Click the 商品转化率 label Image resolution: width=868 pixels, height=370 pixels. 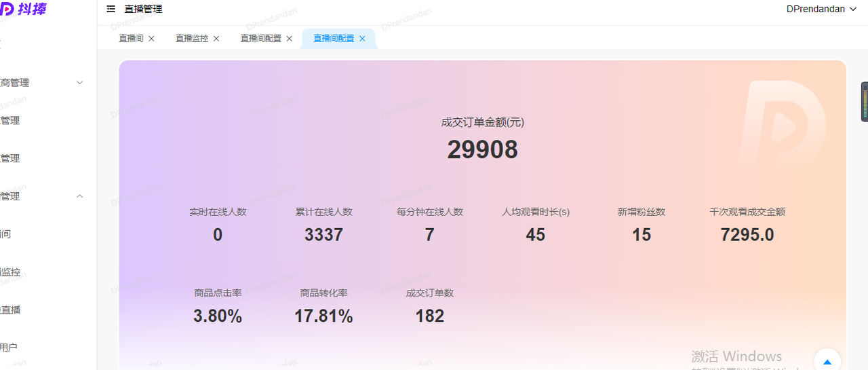pos(323,293)
